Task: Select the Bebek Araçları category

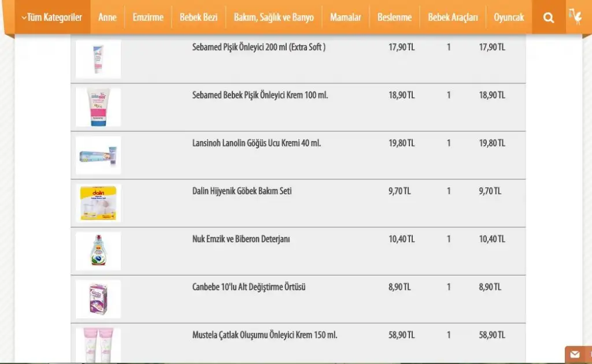Action: click(x=453, y=17)
